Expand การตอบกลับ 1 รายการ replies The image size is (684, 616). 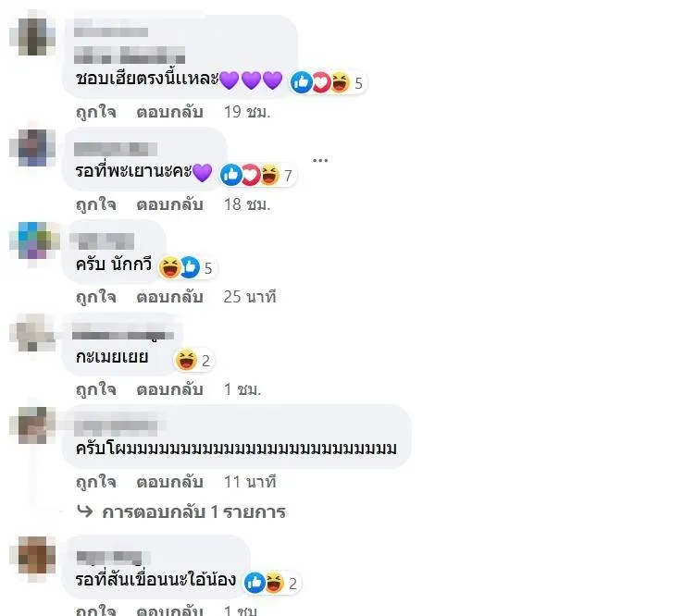tap(193, 511)
